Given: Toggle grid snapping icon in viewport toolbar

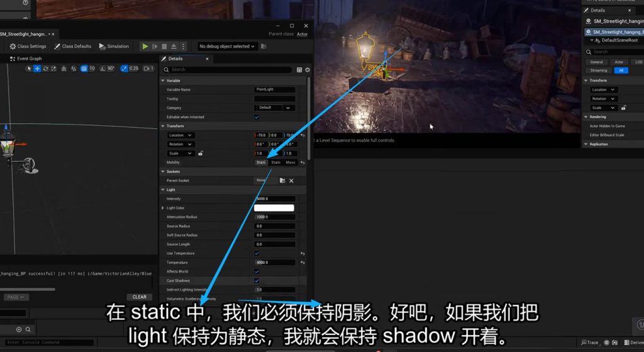Looking at the screenshot, I should click(84, 69).
